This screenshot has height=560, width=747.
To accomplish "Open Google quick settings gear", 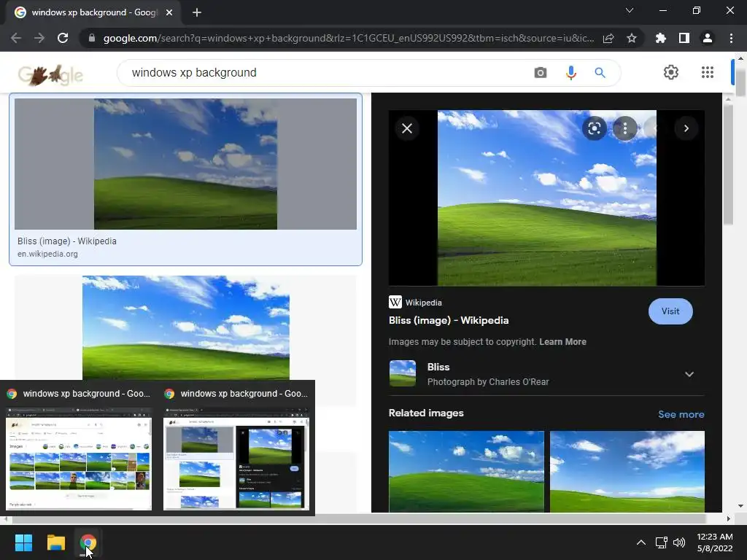I will [671, 72].
